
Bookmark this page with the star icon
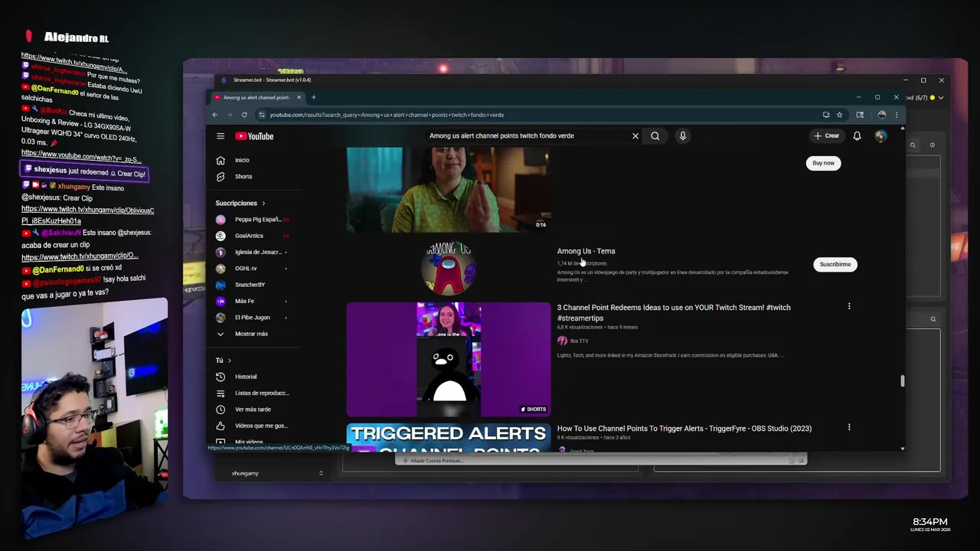tap(839, 115)
